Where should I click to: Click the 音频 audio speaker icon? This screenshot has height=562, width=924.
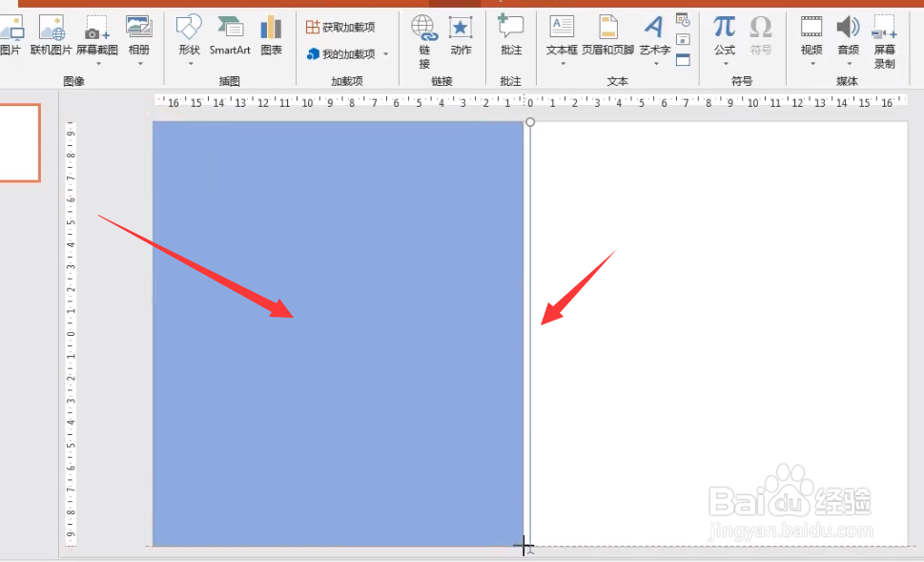(848, 27)
